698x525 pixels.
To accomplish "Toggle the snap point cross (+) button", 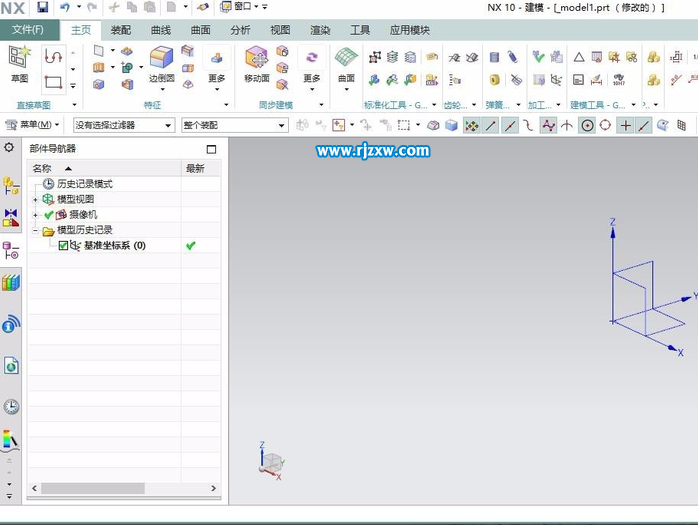I will click(x=625, y=125).
